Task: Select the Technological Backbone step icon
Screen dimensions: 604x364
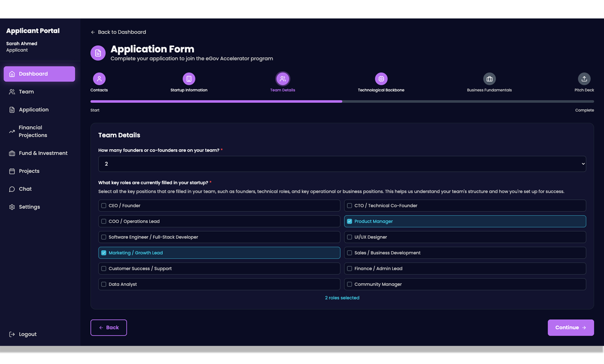Action: tap(381, 79)
